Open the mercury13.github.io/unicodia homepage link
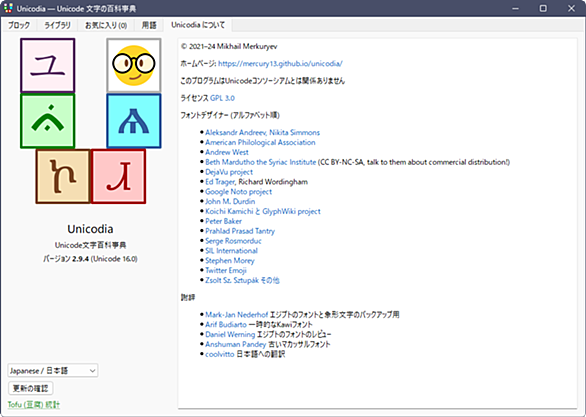 pyautogui.click(x=280, y=64)
